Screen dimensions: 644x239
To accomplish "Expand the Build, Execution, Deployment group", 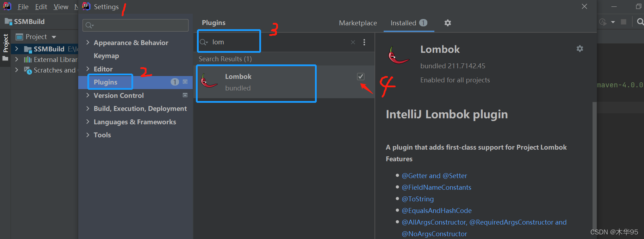I will coord(88,108).
